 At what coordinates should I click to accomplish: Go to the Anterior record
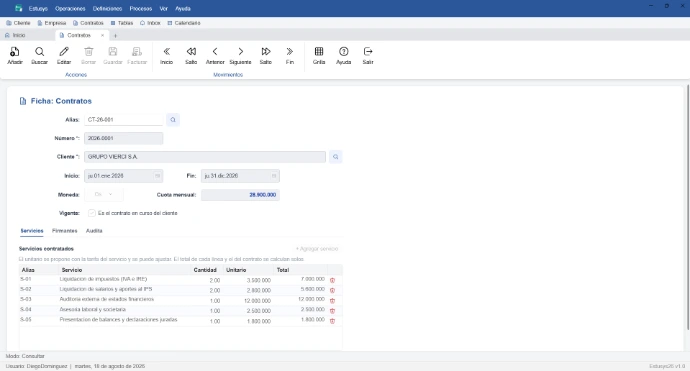pos(215,55)
